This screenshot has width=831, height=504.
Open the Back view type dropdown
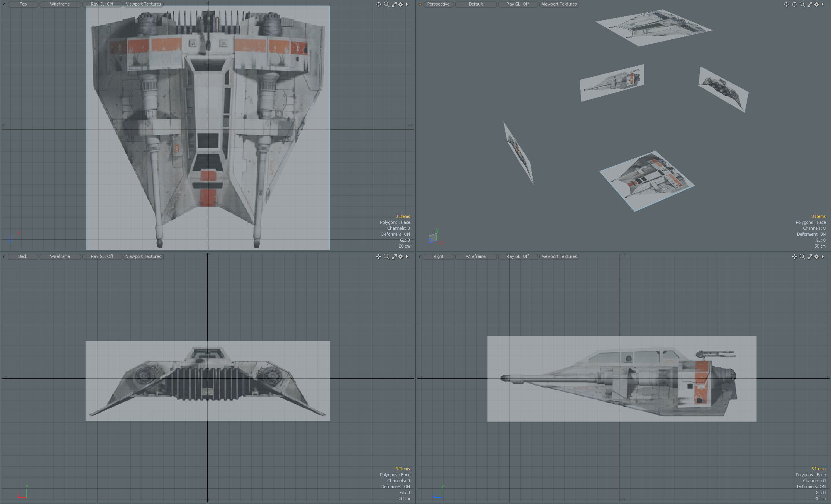(23, 257)
